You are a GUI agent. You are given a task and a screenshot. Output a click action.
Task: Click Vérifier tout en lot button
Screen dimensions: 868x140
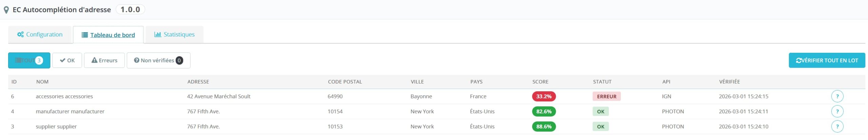827,61
